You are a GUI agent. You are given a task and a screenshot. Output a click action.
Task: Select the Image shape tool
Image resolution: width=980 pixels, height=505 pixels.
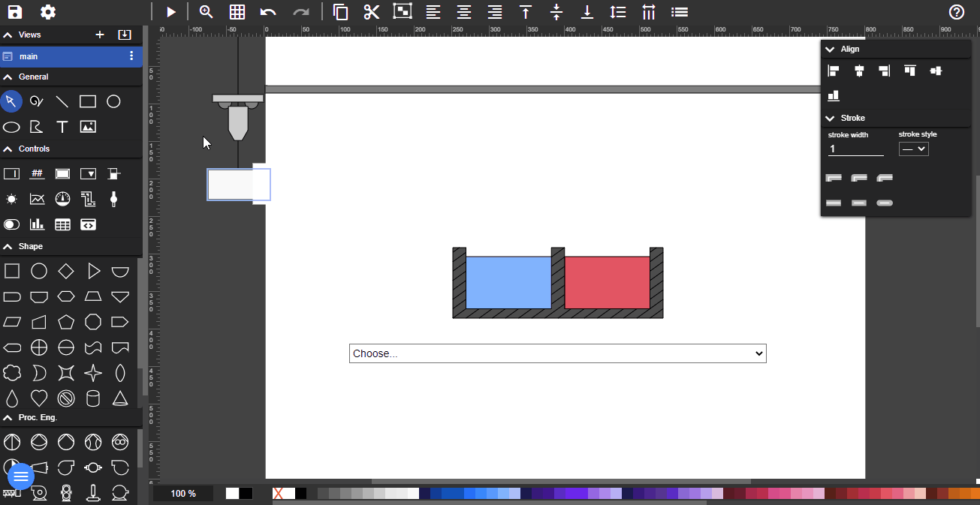click(x=88, y=127)
